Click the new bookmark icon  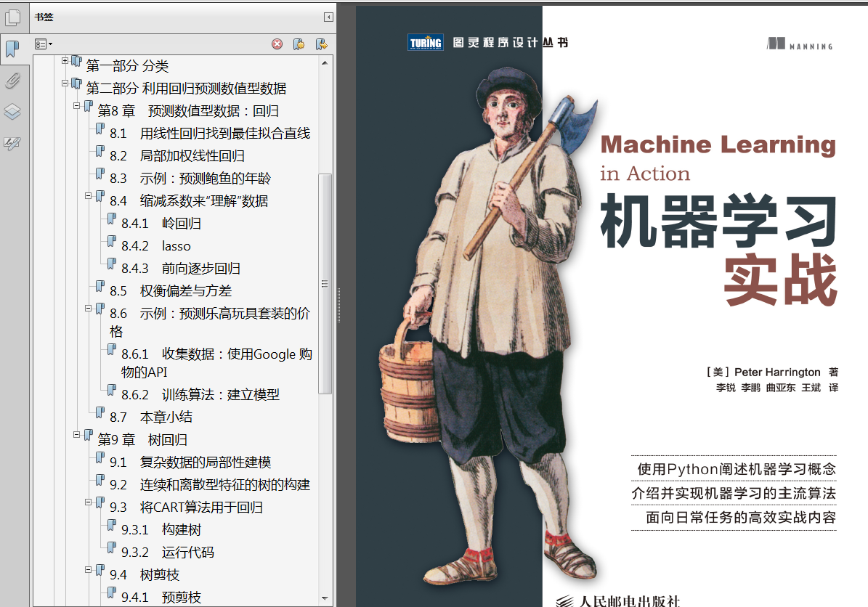299,44
